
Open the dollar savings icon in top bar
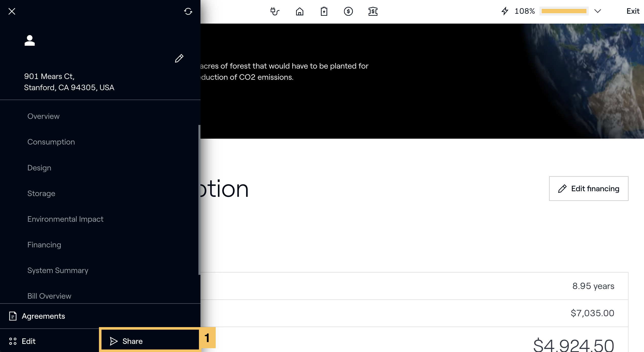(x=348, y=11)
